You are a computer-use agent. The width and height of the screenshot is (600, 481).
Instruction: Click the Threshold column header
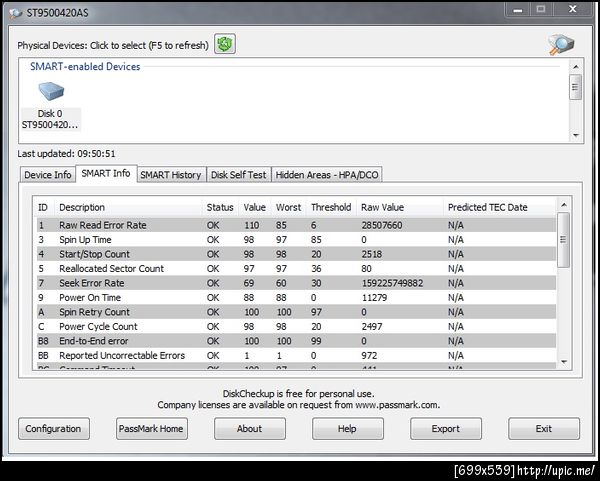point(331,207)
